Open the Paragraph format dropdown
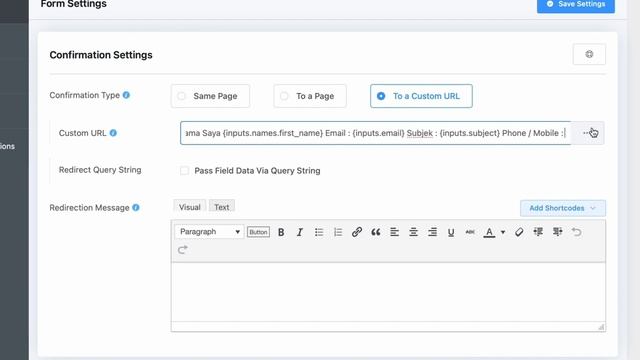Image resolution: width=640 pixels, height=360 pixels. (x=209, y=232)
